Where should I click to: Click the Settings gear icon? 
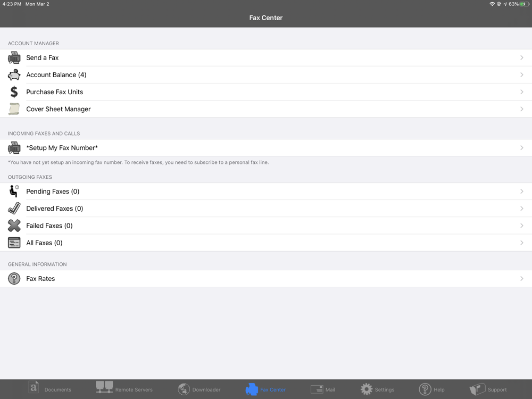coord(367,389)
